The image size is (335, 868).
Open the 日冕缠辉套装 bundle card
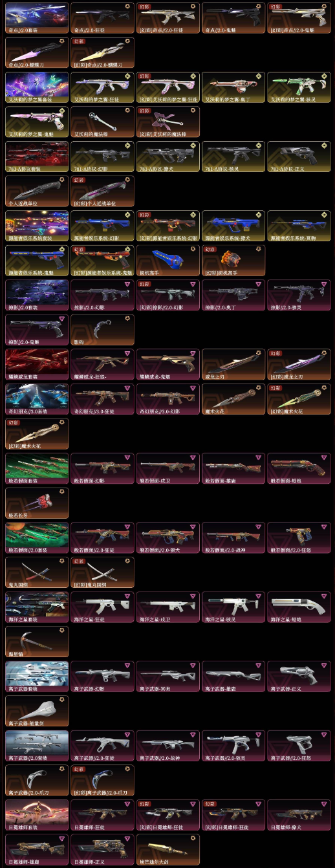coord(37,816)
